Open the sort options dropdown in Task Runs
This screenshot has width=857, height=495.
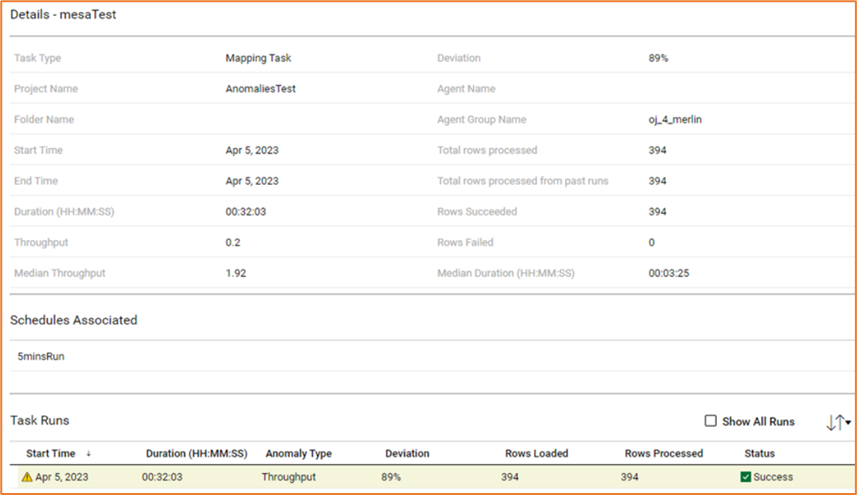pos(838,422)
